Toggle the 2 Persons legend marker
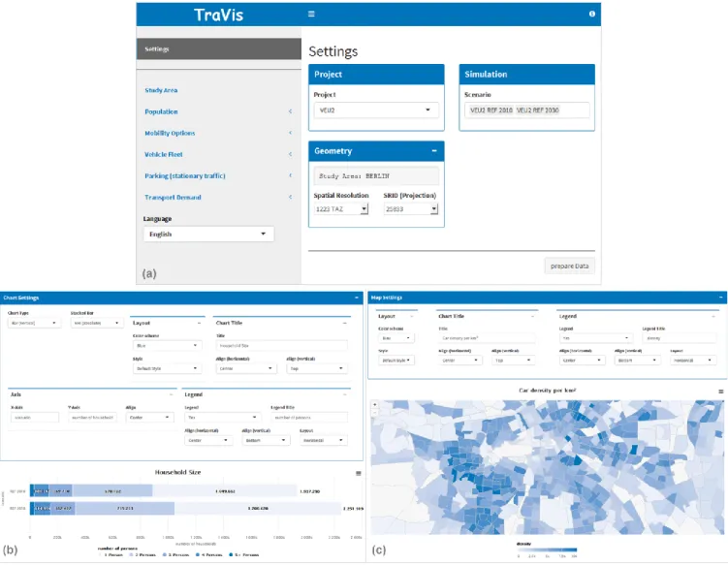Viewport: 728px width, 565px height. click(131, 554)
